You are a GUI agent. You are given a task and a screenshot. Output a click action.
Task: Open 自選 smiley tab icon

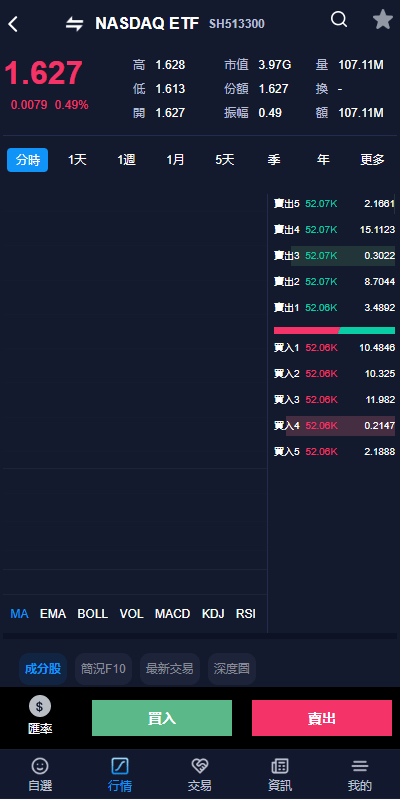40,766
